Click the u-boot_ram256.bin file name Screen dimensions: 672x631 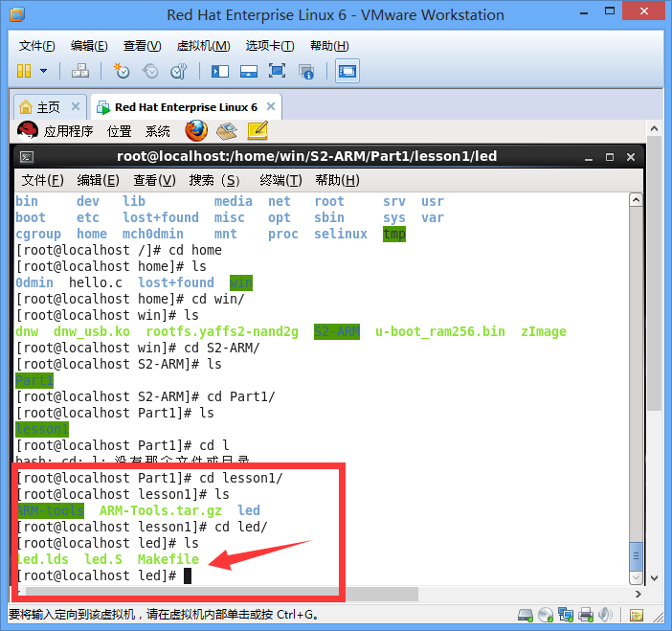tap(440, 331)
